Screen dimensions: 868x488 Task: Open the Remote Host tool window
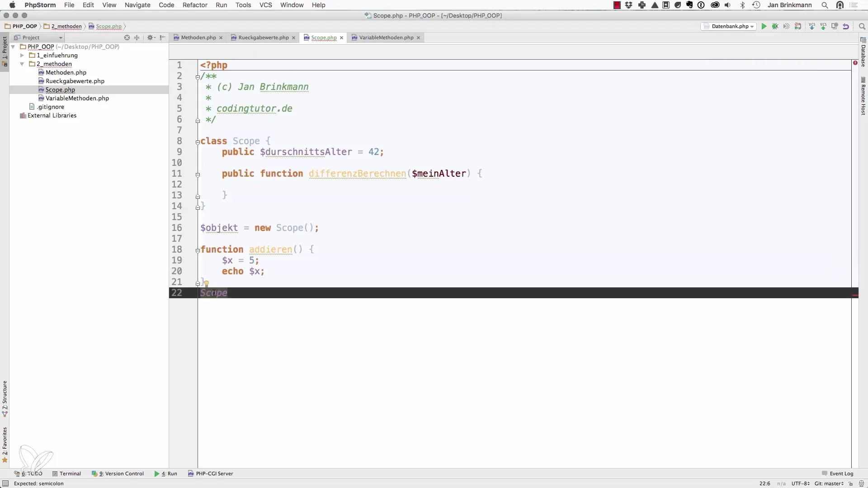tap(863, 96)
